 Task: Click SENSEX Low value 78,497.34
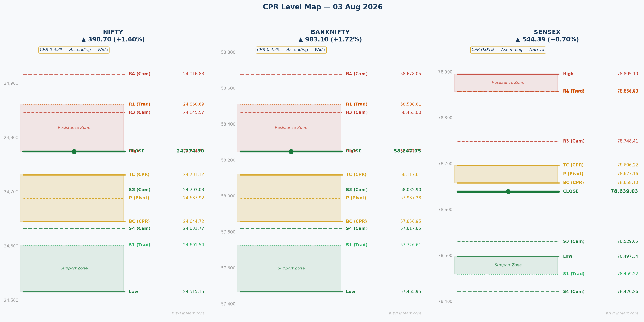tap(628, 256)
